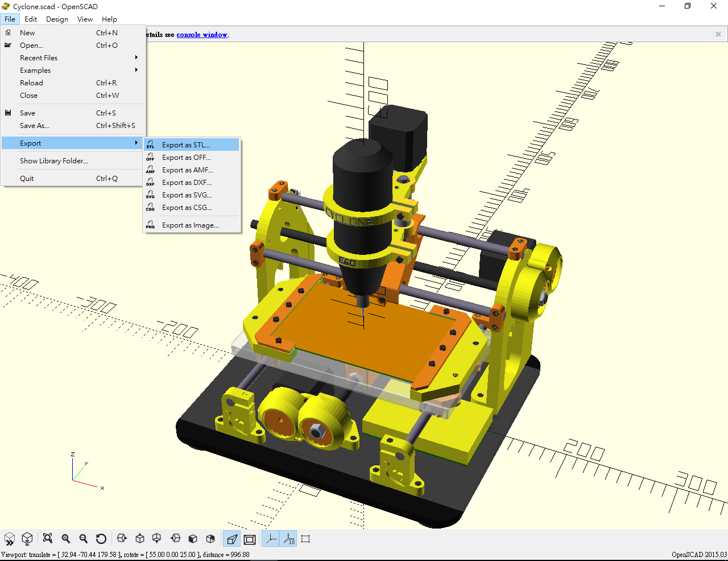Follow the console window link
Viewport: 728px width, 561px height.
coord(202,35)
